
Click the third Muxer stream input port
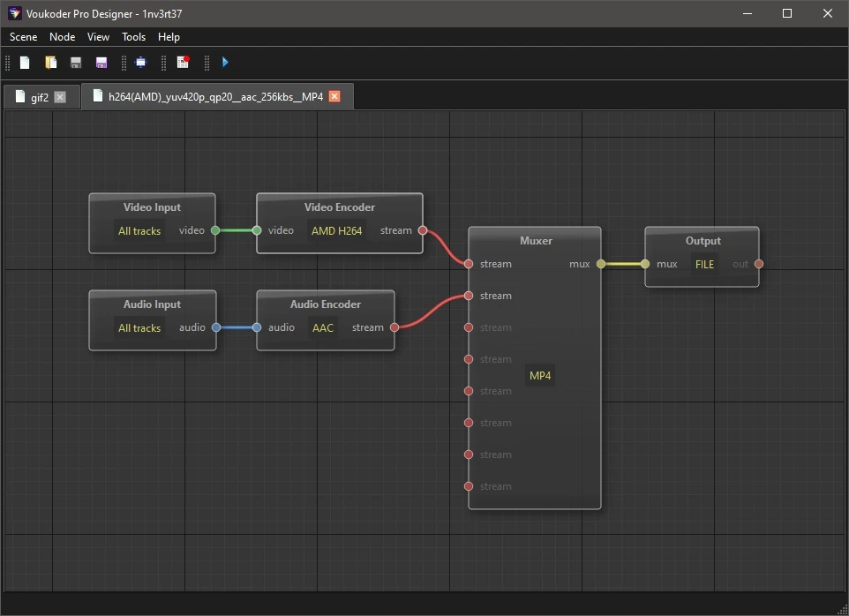(x=469, y=327)
